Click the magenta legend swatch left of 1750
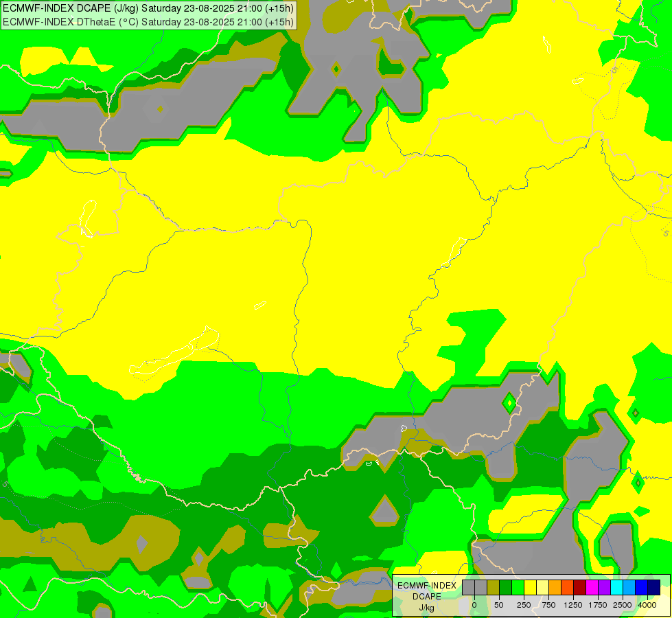 click(x=592, y=587)
